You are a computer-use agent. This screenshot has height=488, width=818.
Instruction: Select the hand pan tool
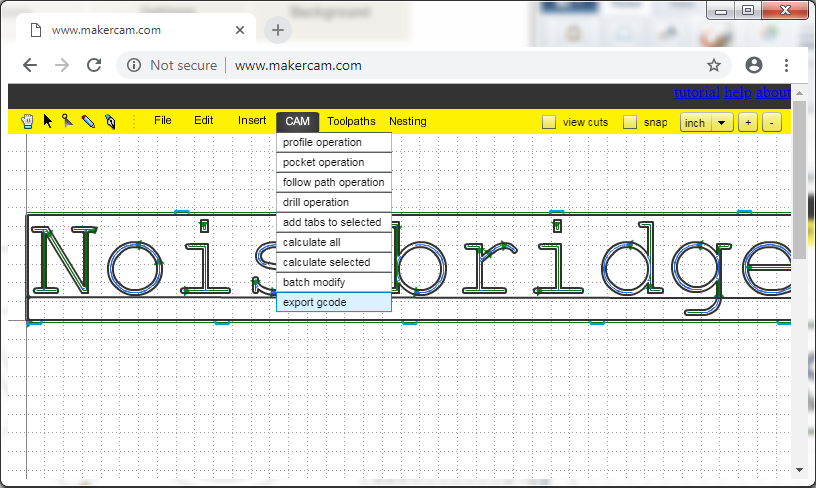coord(28,121)
